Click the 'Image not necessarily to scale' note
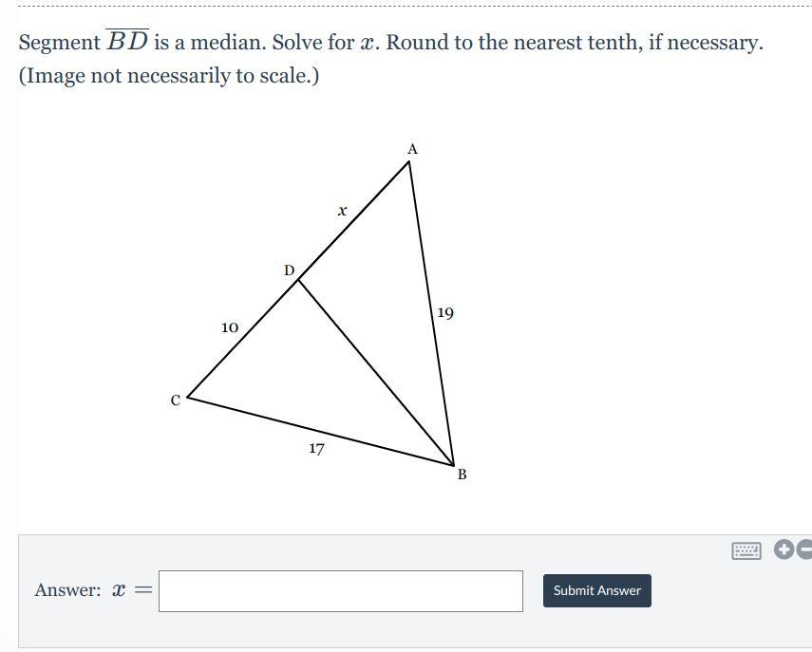Viewport: 812px width, 652px height. 169,76
